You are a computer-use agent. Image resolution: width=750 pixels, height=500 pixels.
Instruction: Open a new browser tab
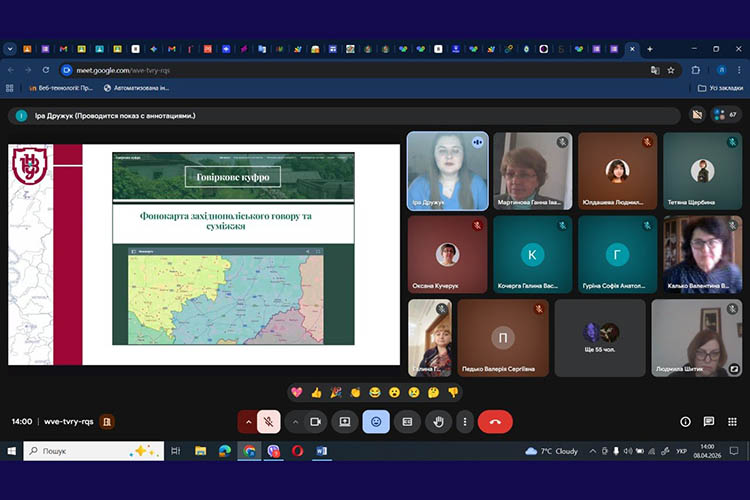pos(650,48)
